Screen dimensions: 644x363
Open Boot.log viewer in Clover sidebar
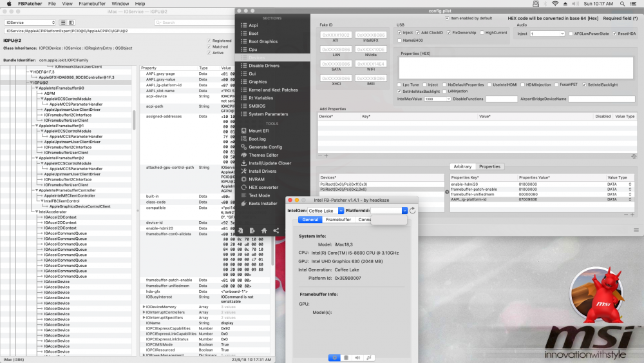(257, 139)
